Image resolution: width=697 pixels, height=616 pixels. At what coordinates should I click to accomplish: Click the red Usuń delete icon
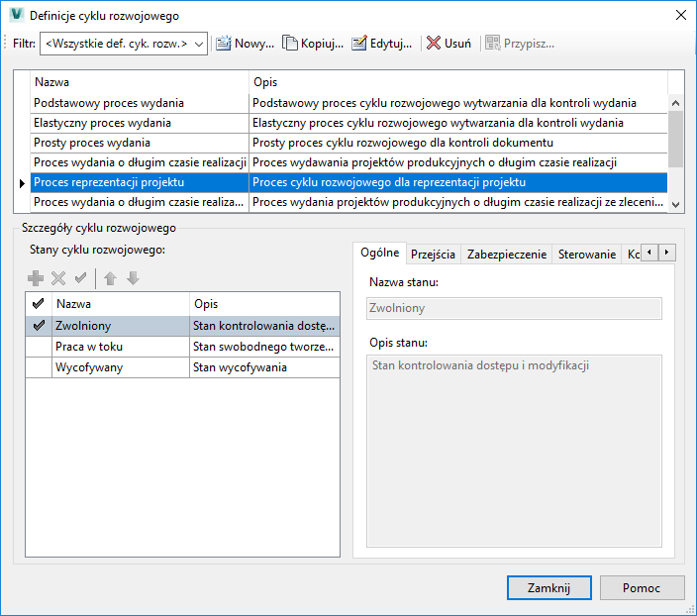434,44
